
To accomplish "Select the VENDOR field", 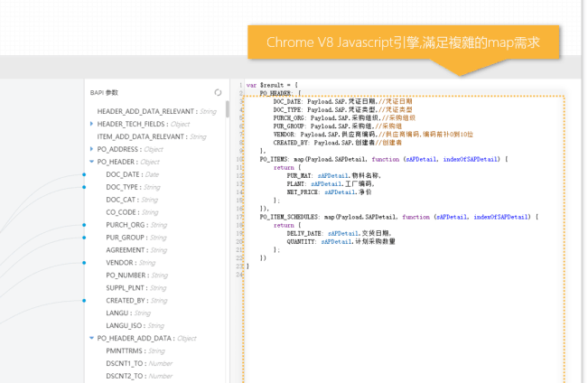I will tap(130, 263).
